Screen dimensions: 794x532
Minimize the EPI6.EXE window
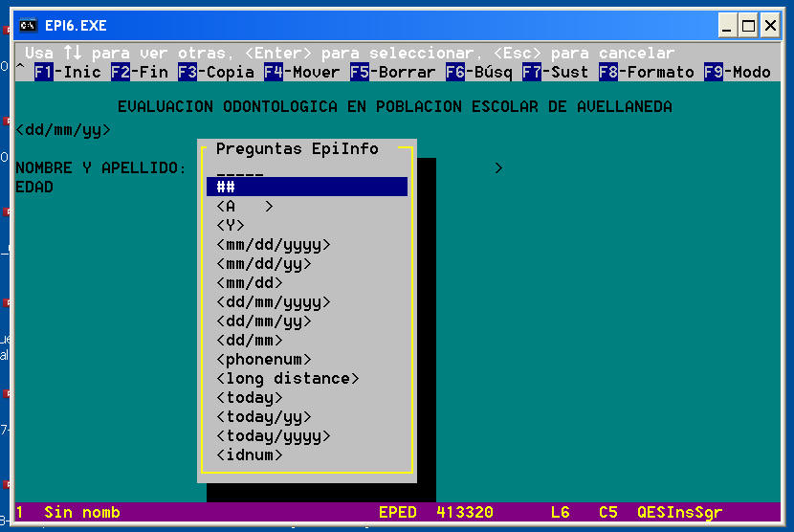[x=727, y=25]
